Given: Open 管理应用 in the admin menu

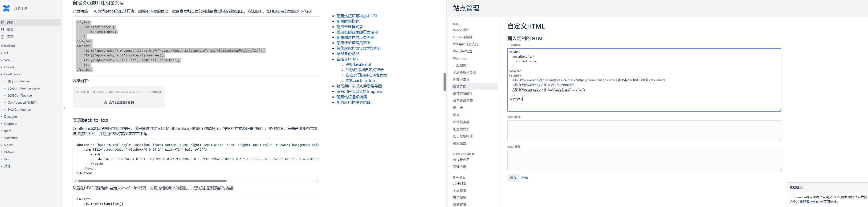Looking at the screenshot, I should pyautogui.click(x=459, y=167).
